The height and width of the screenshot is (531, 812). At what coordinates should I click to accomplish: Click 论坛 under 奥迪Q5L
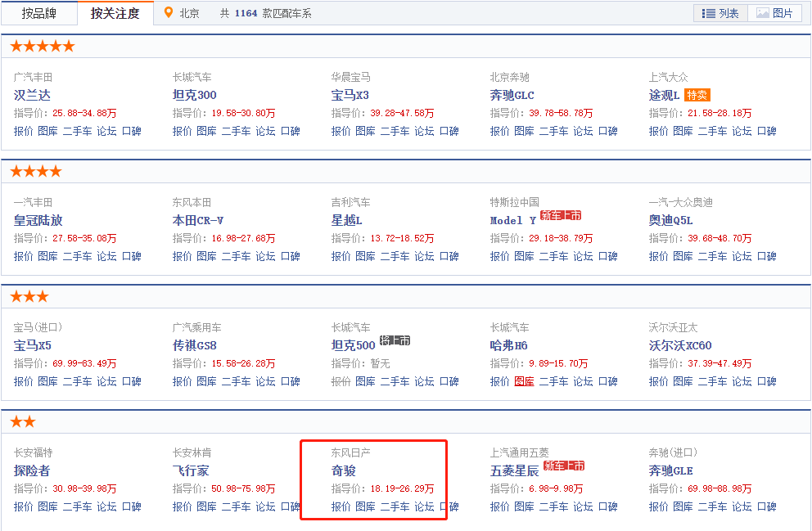pos(742,257)
